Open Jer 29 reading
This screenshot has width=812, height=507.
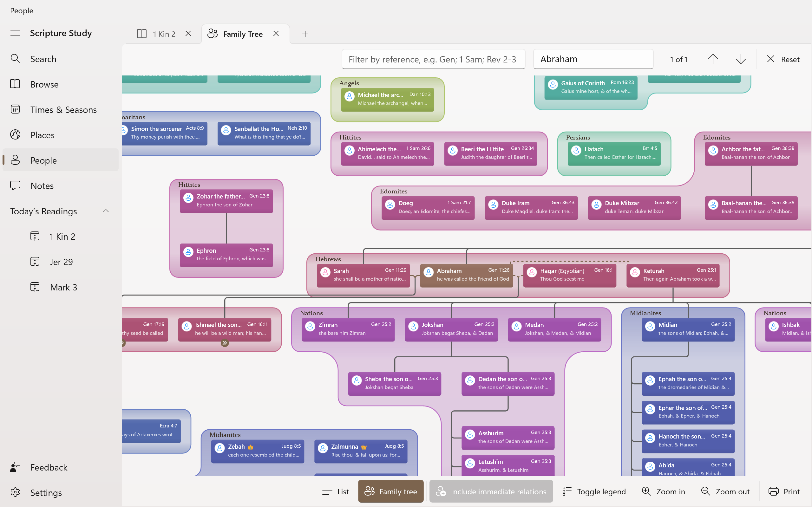click(61, 262)
